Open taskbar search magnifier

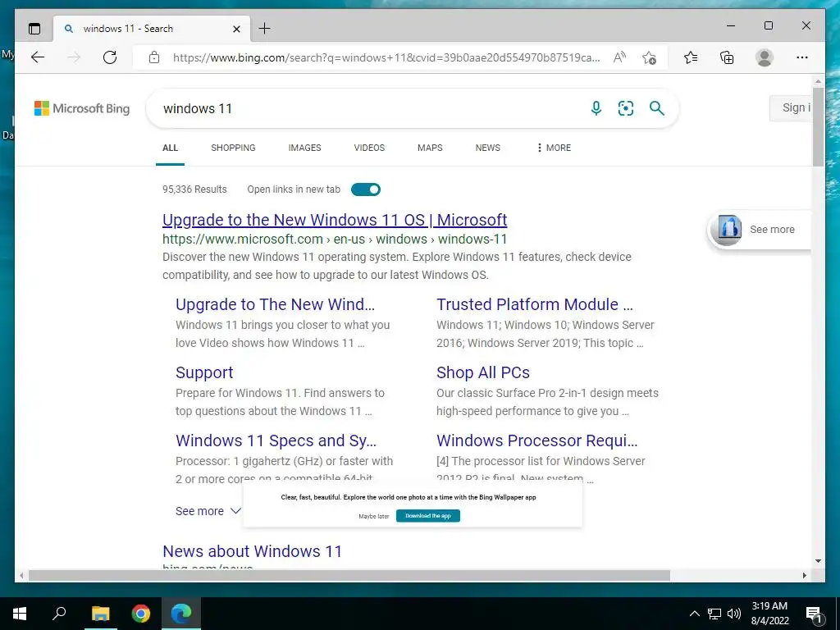59,613
